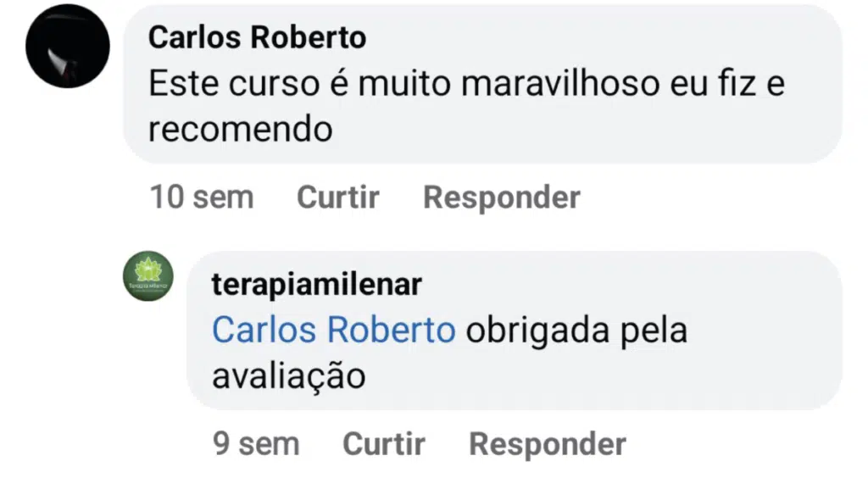Click the word "avaliação" in the reply

point(288,375)
